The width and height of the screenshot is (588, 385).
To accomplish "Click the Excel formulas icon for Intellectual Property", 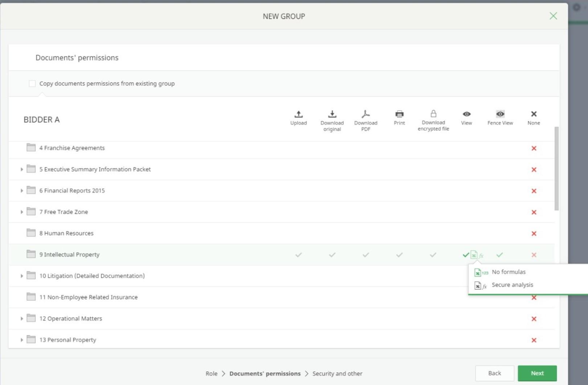I will tap(477, 255).
